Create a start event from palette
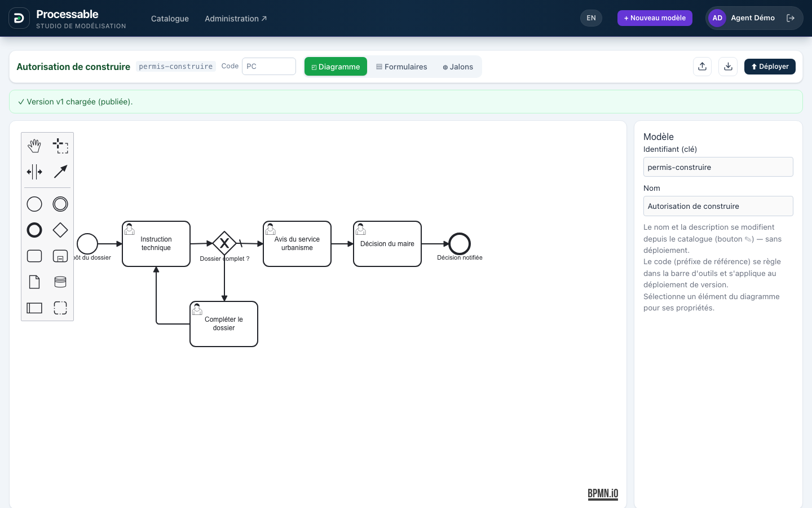This screenshot has height=508, width=812. tap(34, 204)
